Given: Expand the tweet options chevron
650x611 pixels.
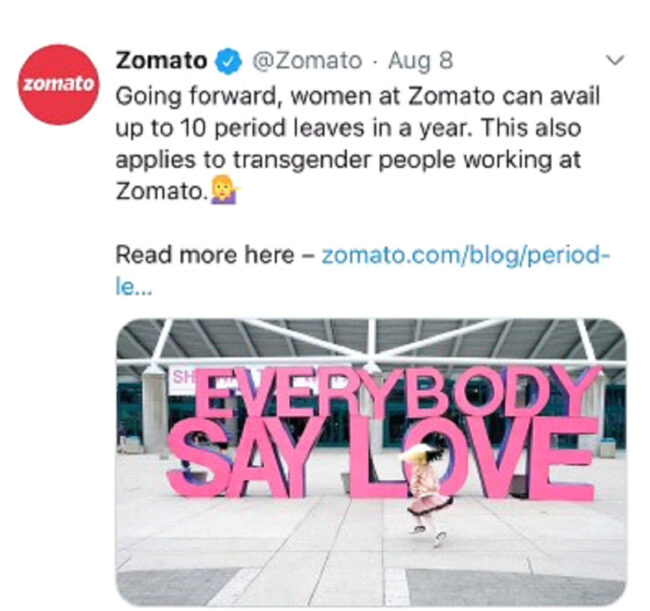Looking at the screenshot, I should pyautogui.click(x=615, y=60).
